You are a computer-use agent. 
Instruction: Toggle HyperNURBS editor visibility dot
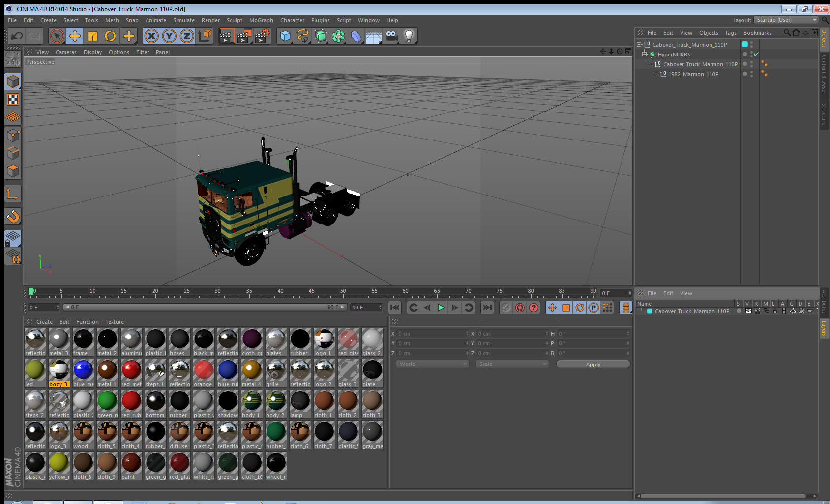751,53
